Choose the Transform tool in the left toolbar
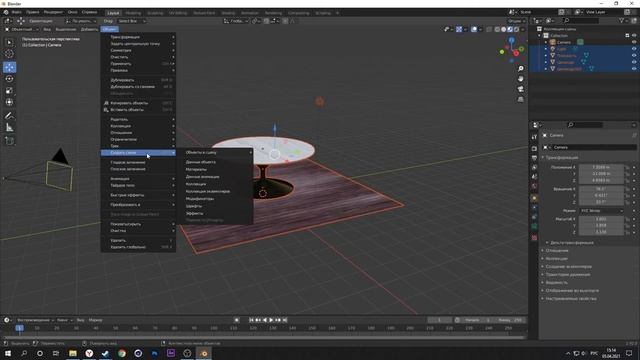Viewport: 640px width, 360px height. point(9,102)
